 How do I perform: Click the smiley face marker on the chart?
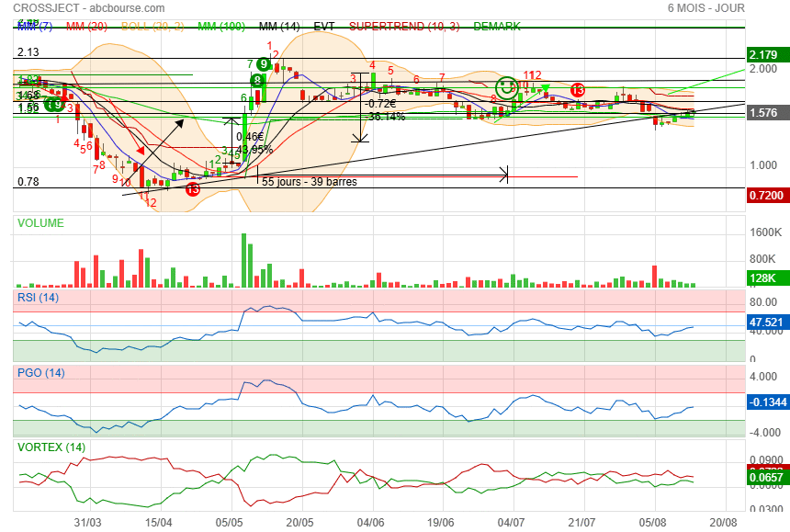point(506,87)
